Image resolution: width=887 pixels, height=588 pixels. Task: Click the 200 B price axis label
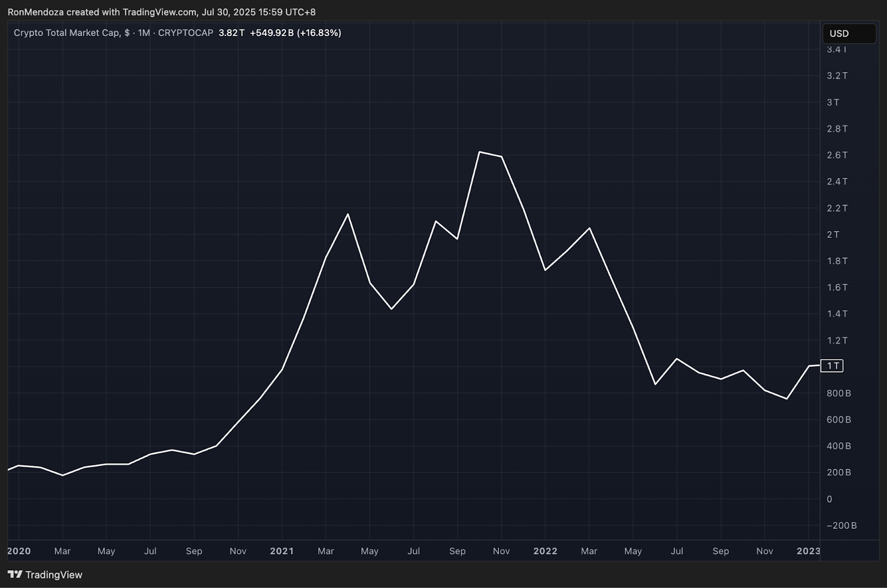839,473
